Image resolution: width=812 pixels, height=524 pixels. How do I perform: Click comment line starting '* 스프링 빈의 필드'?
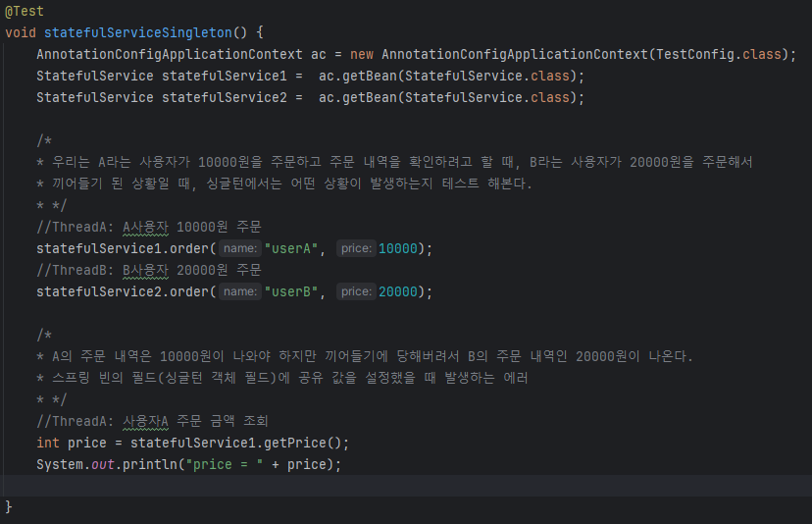[282, 378]
